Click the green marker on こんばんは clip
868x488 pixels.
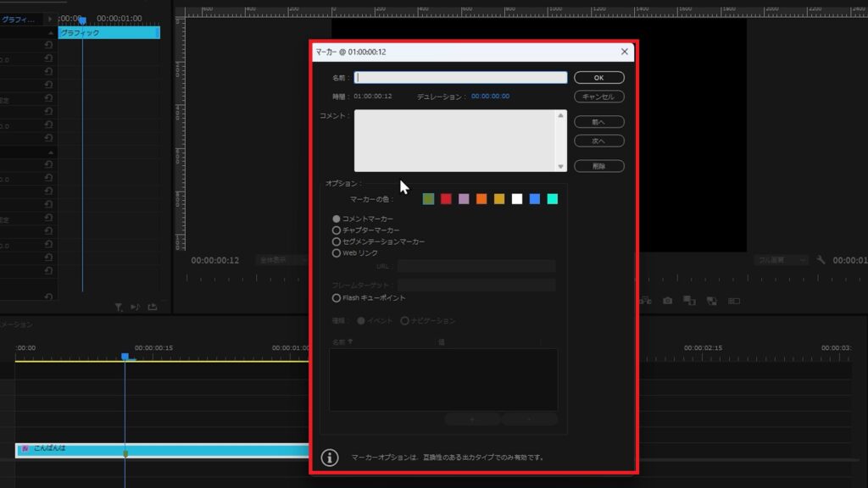point(125,454)
